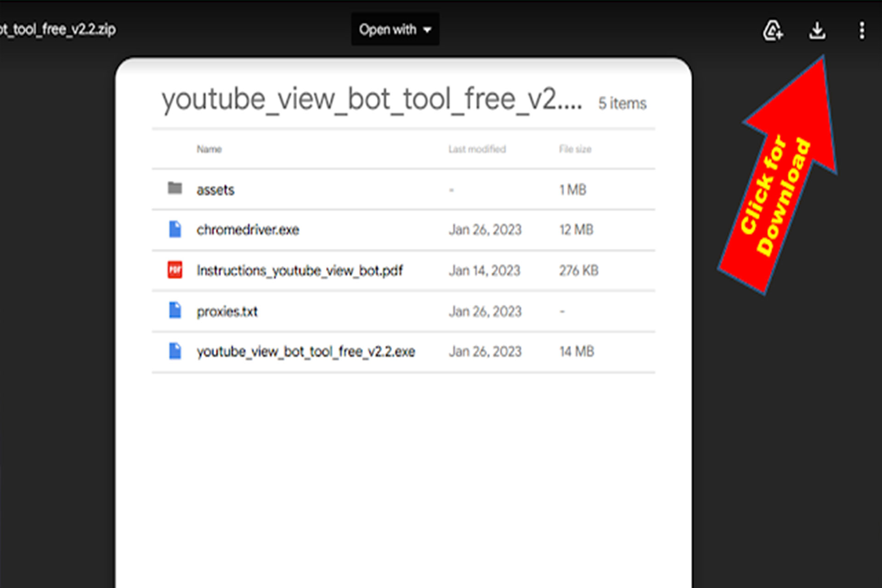Click the assets folder icon
The height and width of the screenshot is (588, 882).
175,188
